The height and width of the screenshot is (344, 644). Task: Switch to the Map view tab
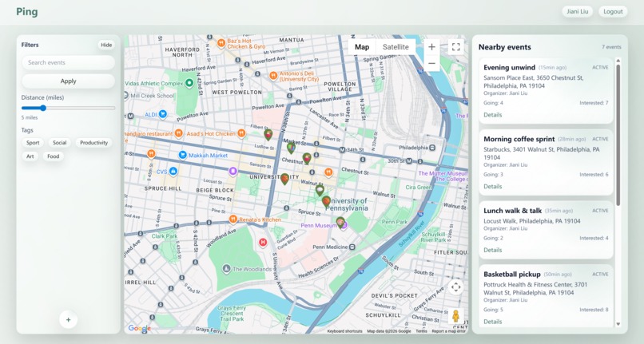[x=362, y=47]
